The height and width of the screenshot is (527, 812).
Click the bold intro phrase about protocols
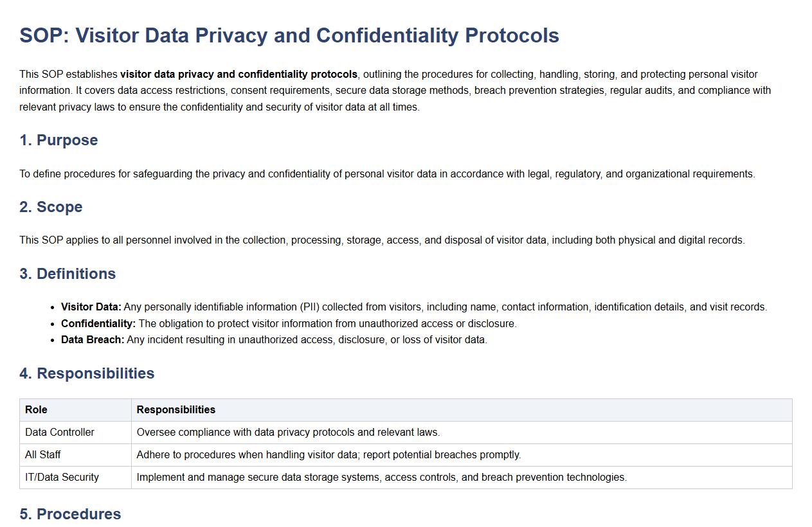(x=239, y=74)
